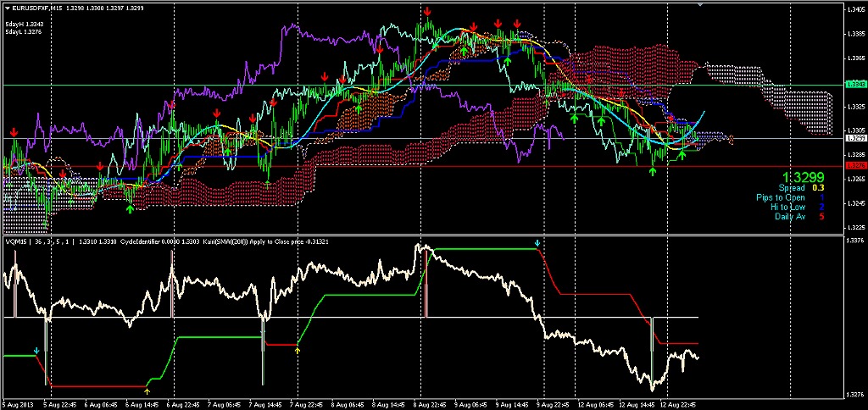Select the leftmost red sell arrow on the price chart

pyautogui.click(x=14, y=133)
